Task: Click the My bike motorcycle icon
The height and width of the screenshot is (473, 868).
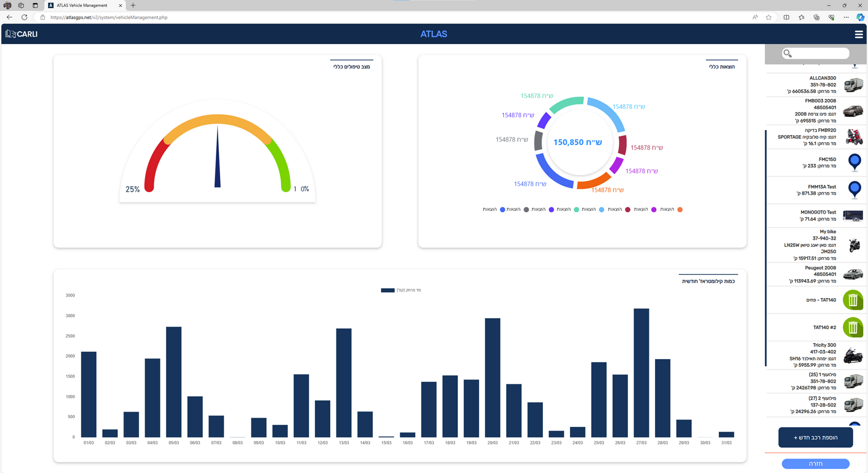Action: [x=854, y=245]
